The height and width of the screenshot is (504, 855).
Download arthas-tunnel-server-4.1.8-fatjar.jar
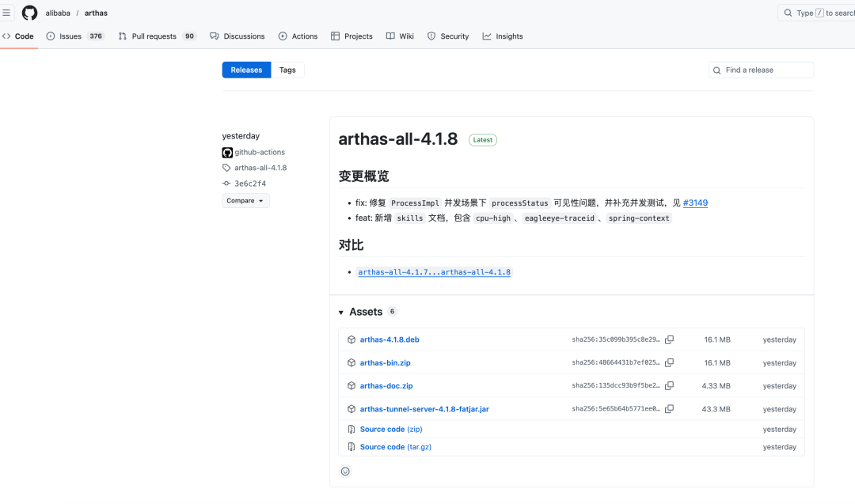pos(424,409)
